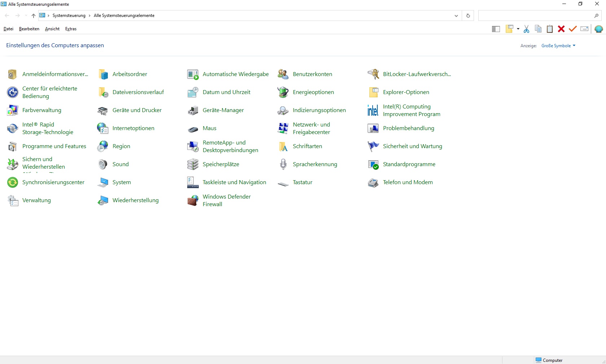Open the Problembehandlung link

[x=409, y=128]
